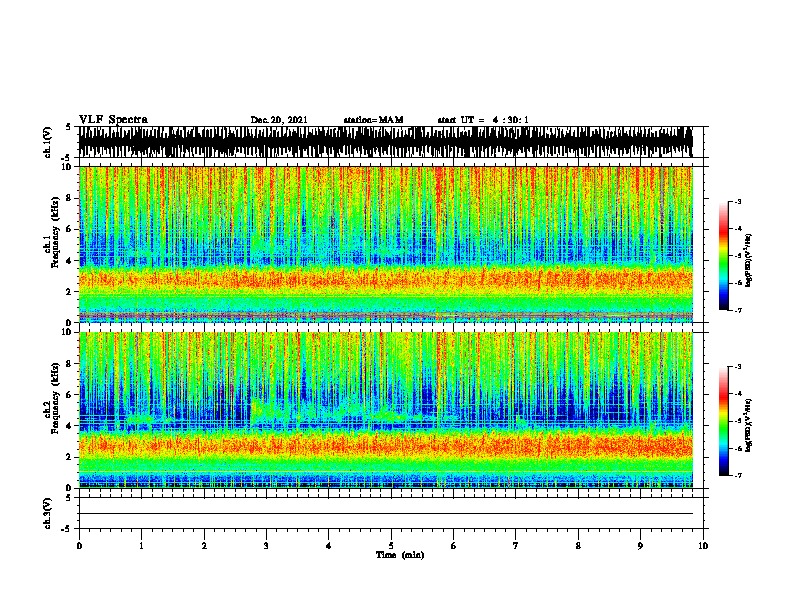Click the "1" tick on the time axis
792x612 pixels.
(141, 546)
